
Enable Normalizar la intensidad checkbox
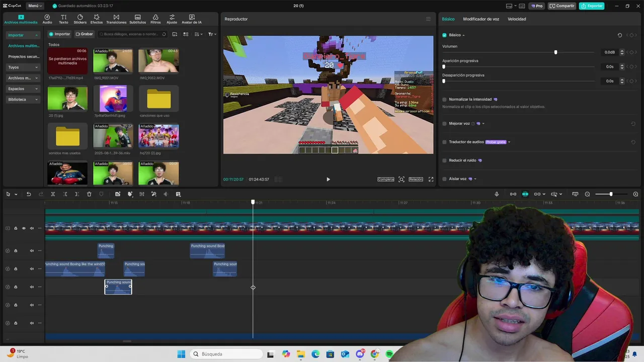[444, 100]
